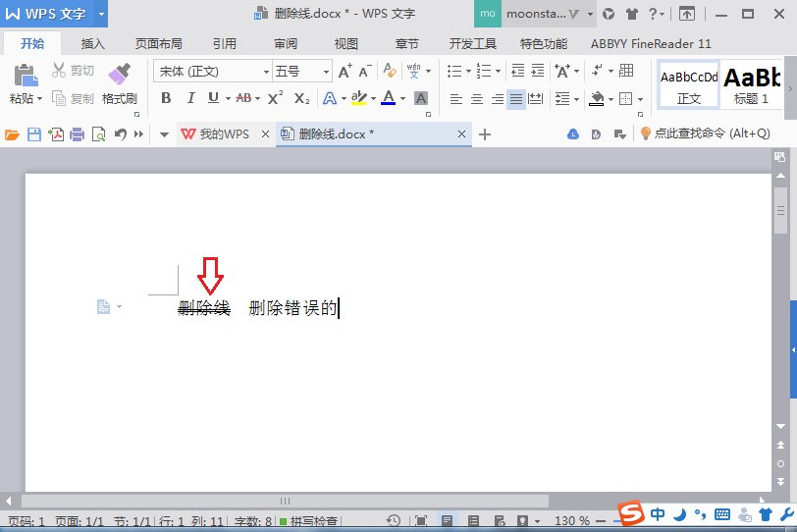Toggle bold formatting (B)
This screenshot has width=797, height=532.
click(x=166, y=97)
